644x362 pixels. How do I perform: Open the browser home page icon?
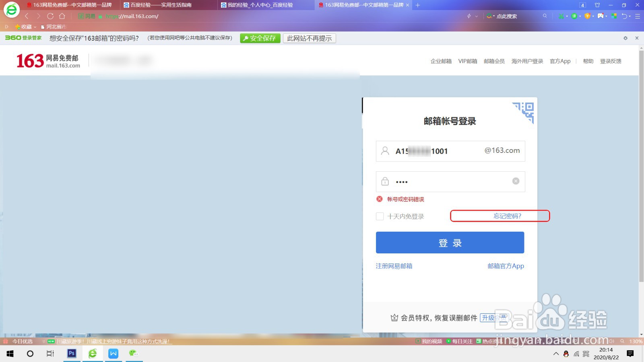pos(62,16)
